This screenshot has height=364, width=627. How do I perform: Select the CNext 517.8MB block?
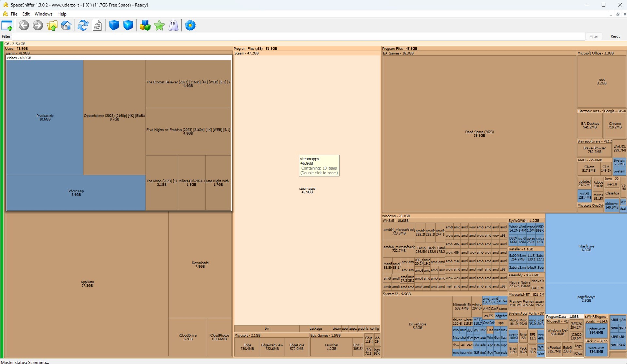point(589,169)
